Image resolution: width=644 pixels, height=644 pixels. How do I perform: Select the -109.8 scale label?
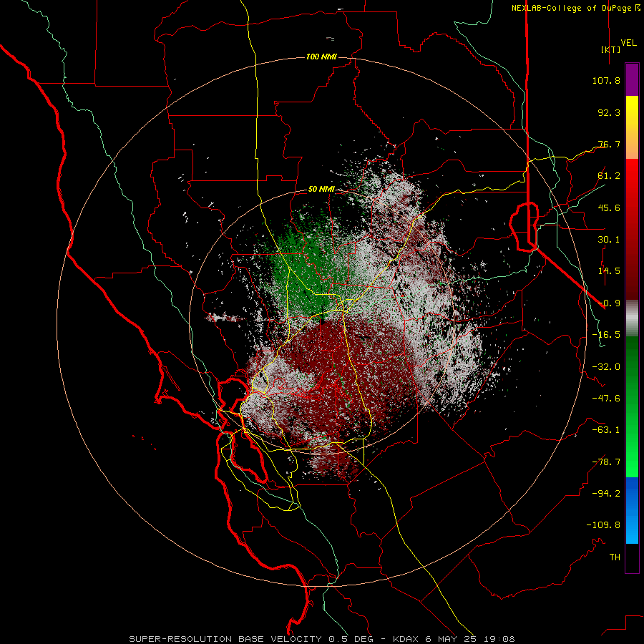pos(603,525)
